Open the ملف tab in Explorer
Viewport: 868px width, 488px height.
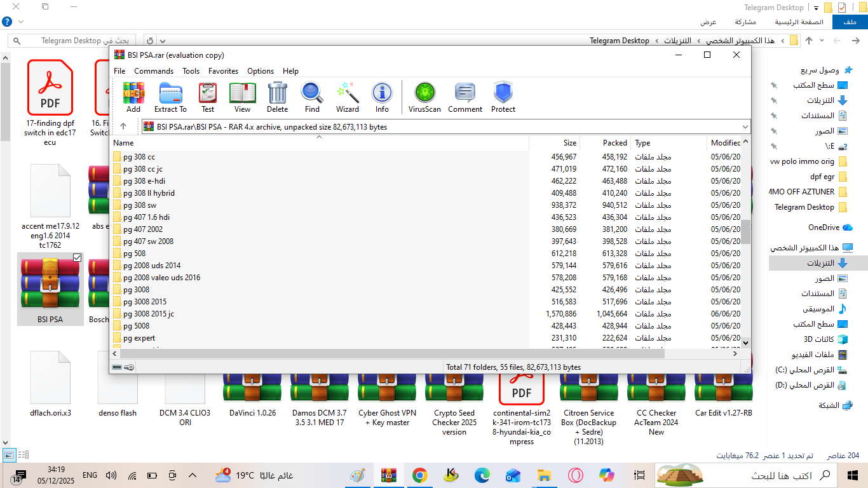[850, 22]
